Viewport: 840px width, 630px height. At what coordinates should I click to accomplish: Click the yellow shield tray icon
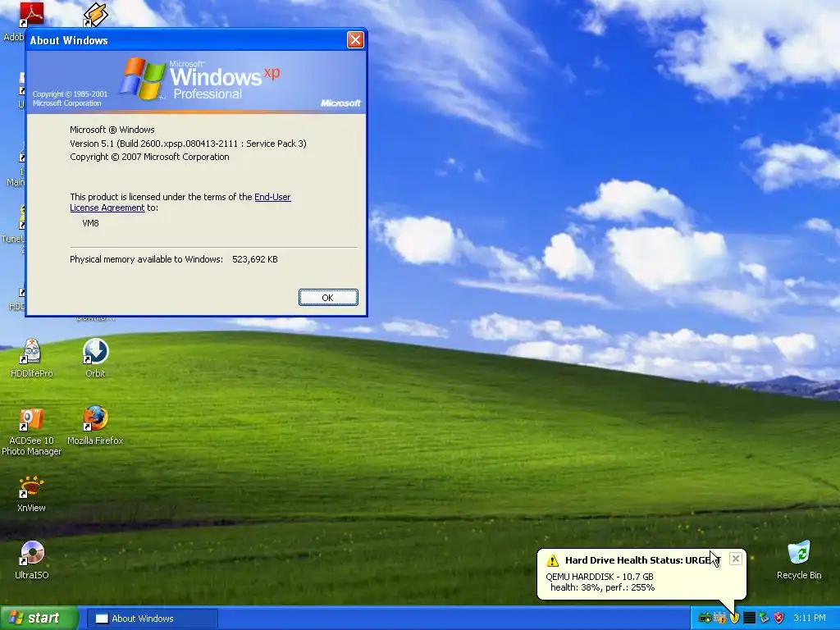coord(734,619)
